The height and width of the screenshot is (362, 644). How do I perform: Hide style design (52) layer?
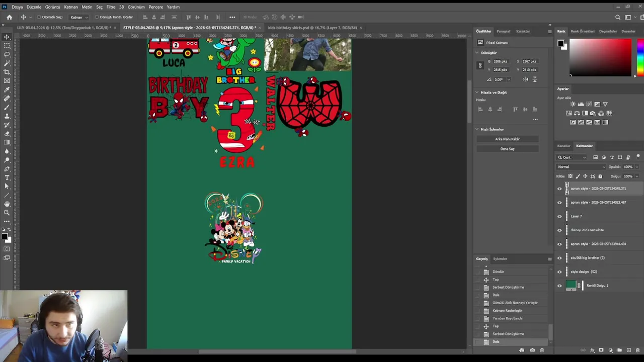tap(559, 272)
